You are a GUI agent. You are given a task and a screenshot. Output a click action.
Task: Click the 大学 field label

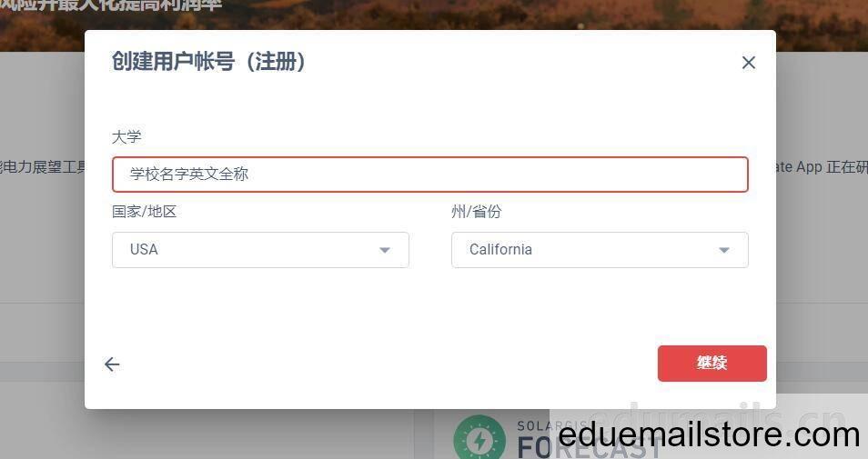pos(126,136)
